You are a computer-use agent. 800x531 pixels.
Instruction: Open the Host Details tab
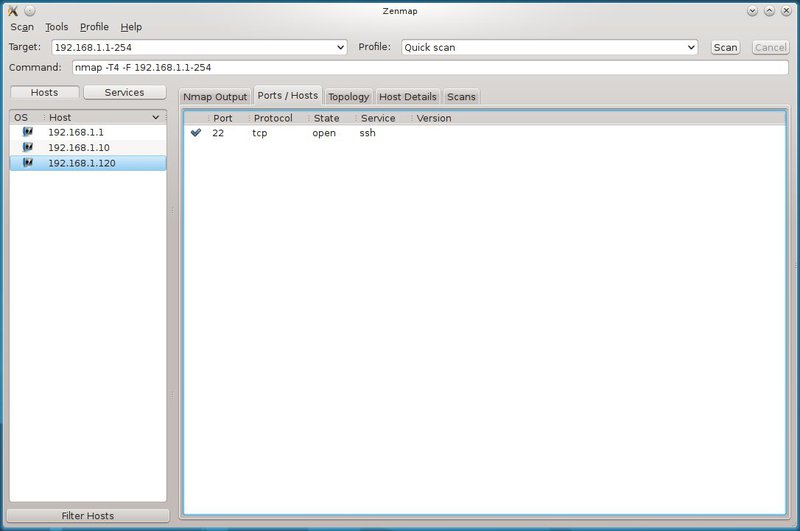pos(407,97)
